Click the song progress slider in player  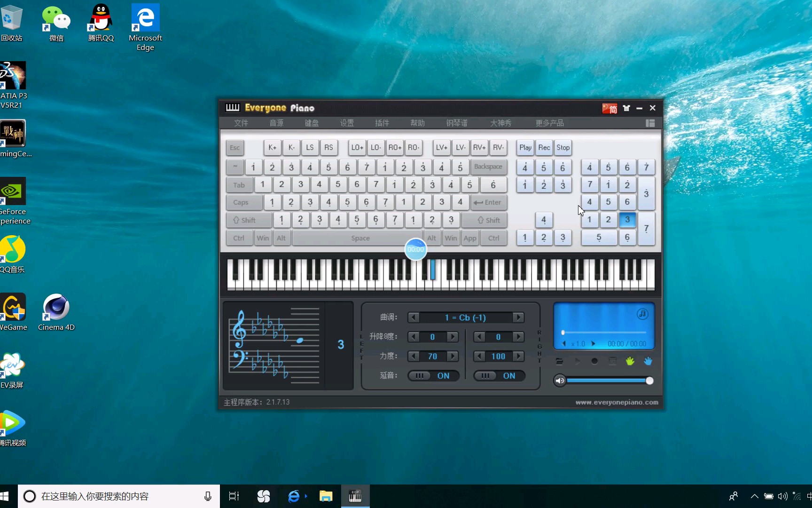coord(604,333)
